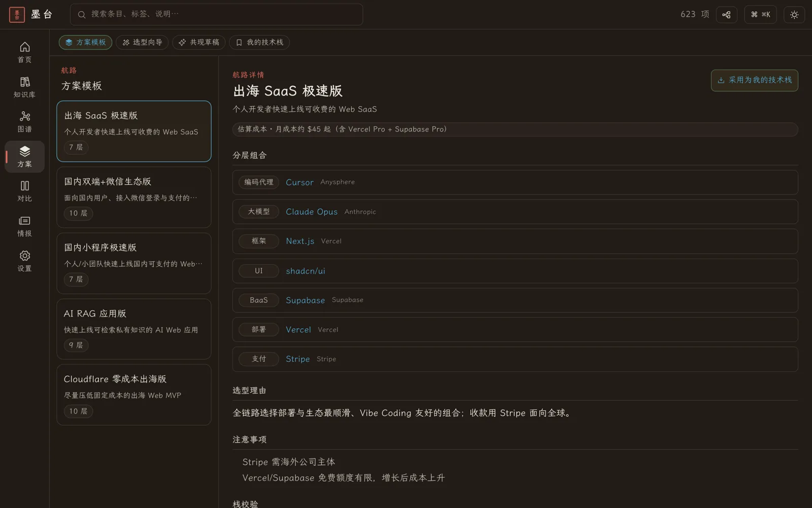812x508 pixels.
Task: Open 设置 settings in the sidebar
Action: [x=24, y=261]
